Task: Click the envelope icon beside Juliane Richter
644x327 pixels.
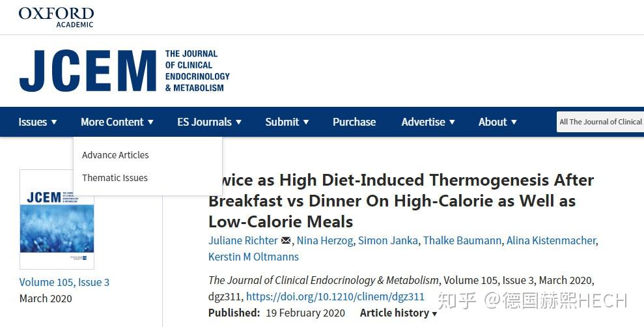Action: (x=286, y=241)
